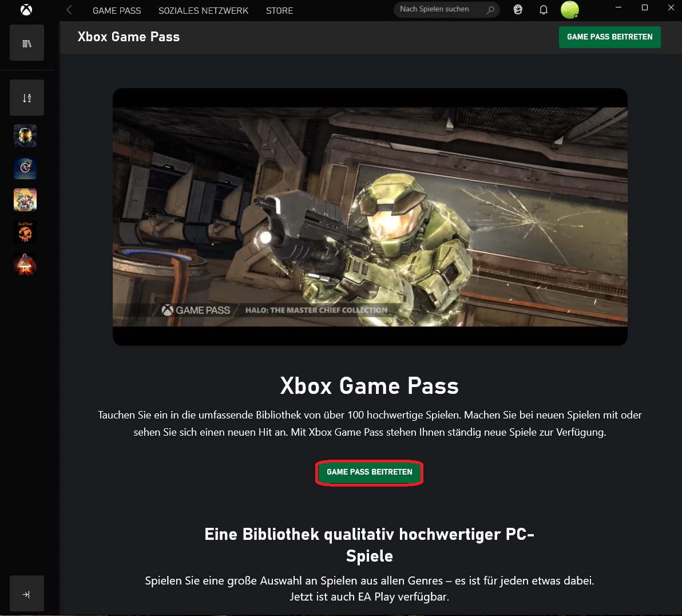Open Halo Master Chief Collection sidebar icon
The image size is (682, 616).
[25, 136]
